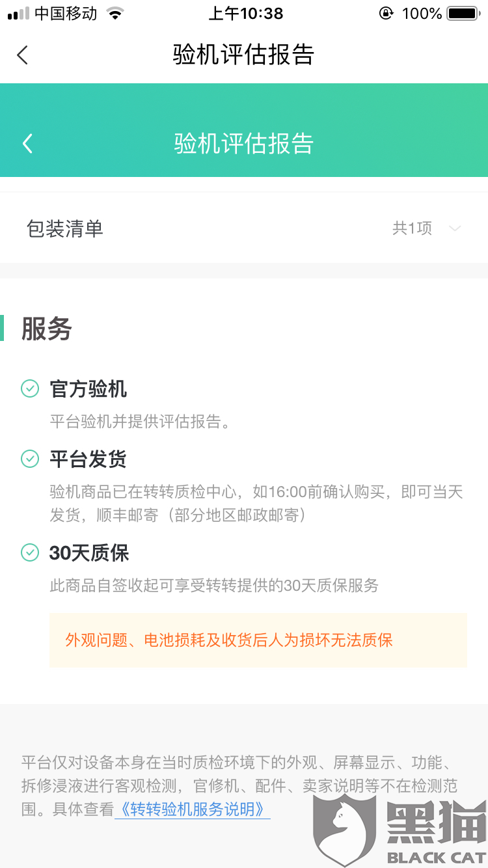488x868 pixels.
Task: Tap the Wi-Fi status icon
Action: [115, 14]
